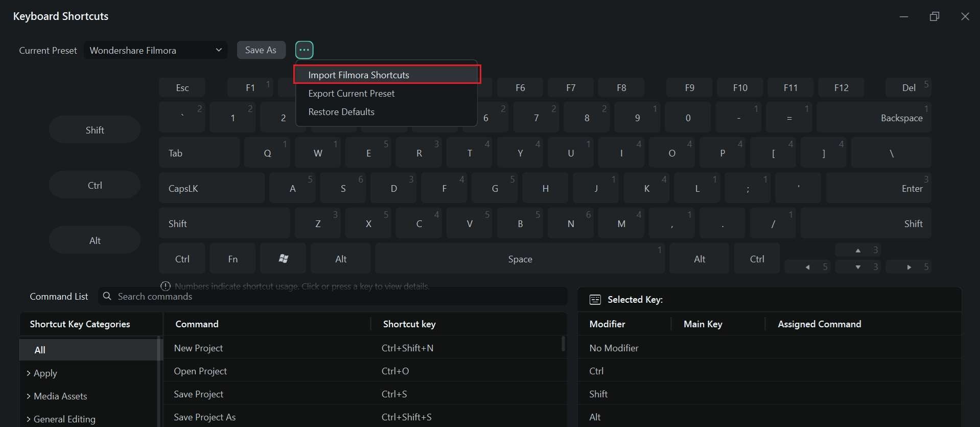Click the Save As button

pos(261,50)
